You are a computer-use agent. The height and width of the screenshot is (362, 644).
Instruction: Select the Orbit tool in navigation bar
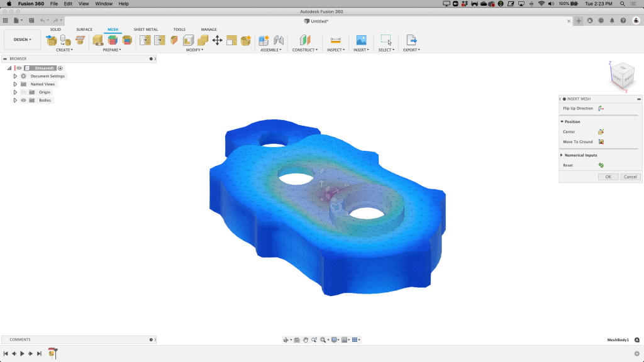pyautogui.click(x=286, y=339)
